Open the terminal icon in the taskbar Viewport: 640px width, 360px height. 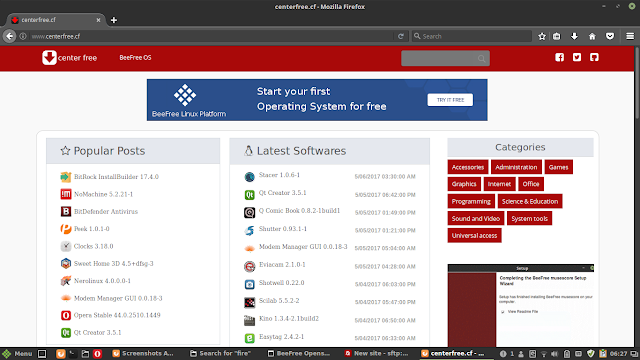[72, 354]
